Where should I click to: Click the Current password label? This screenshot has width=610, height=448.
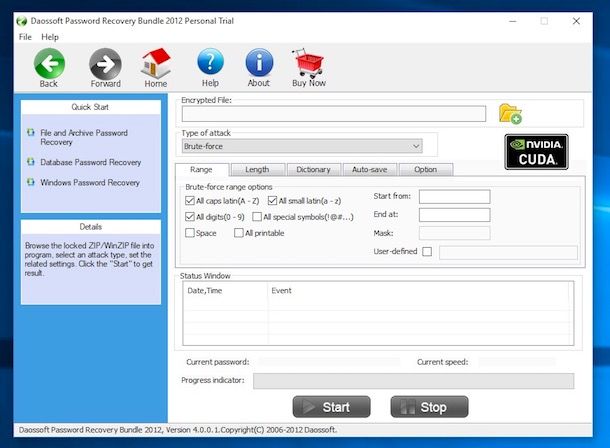[217, 362]
